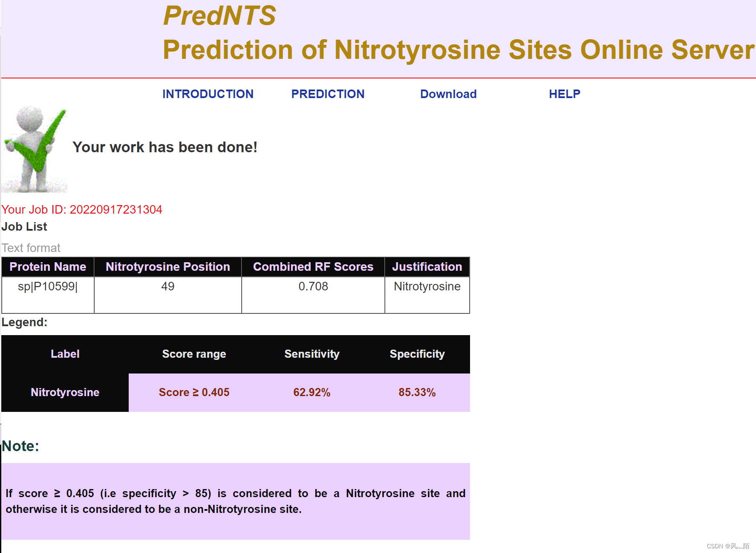Image resolution: width=756 pixels, height=553 pixels.
Task: Click the Job List heading
Action: tap(24, 226)
